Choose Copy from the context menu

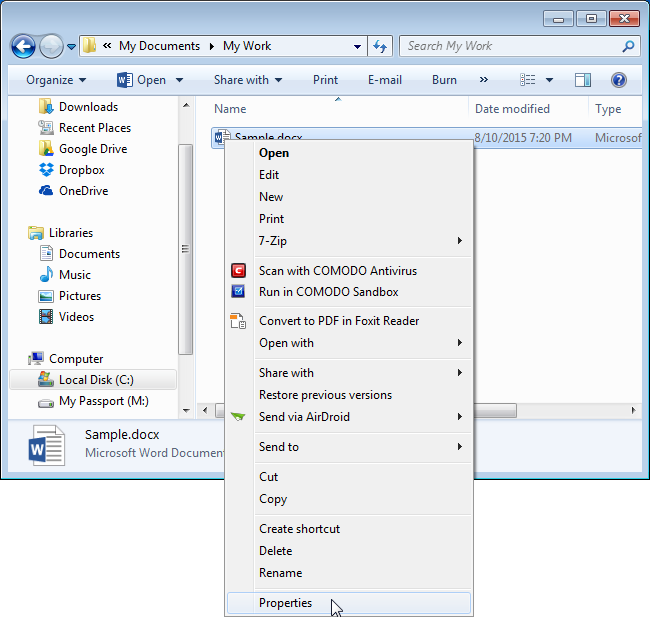pos(348,499)
